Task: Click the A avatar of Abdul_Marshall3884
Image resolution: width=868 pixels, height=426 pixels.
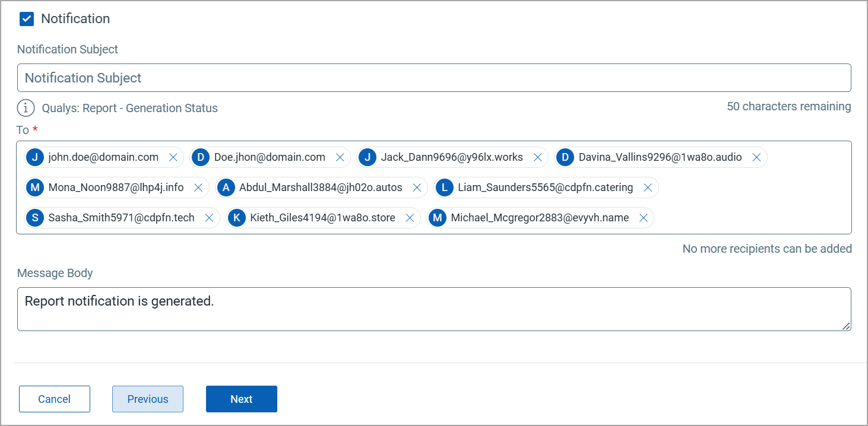Action: coord(226,187)
